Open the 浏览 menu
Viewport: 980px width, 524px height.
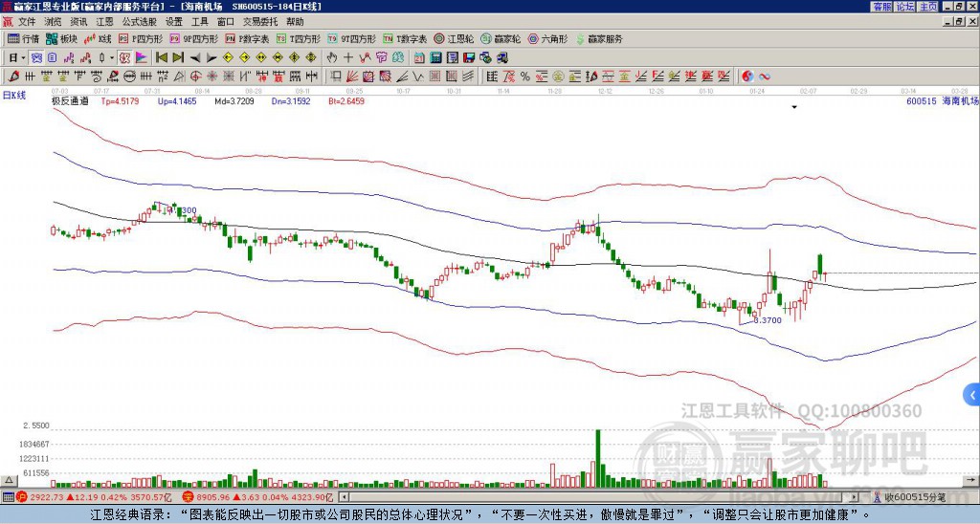tap(54, 22)
